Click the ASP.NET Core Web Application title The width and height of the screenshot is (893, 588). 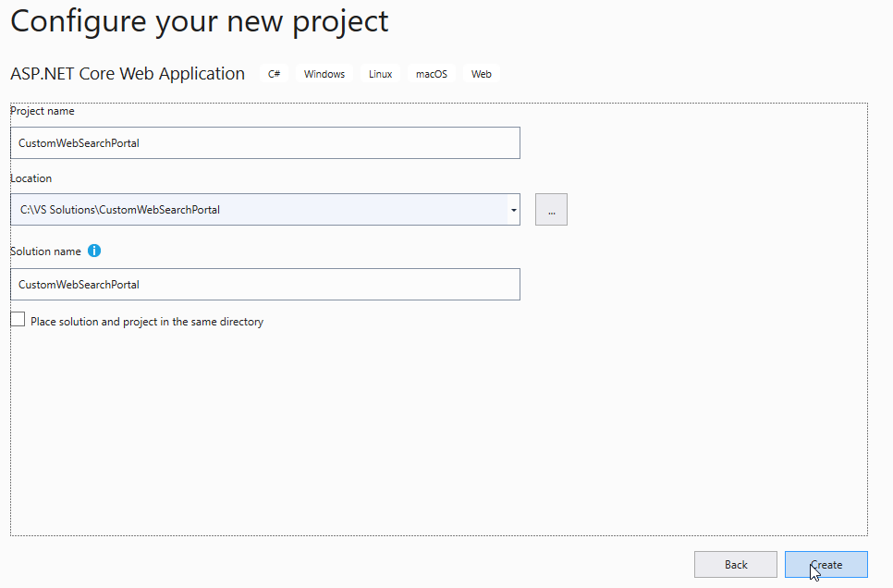click(x=128, y=74)
